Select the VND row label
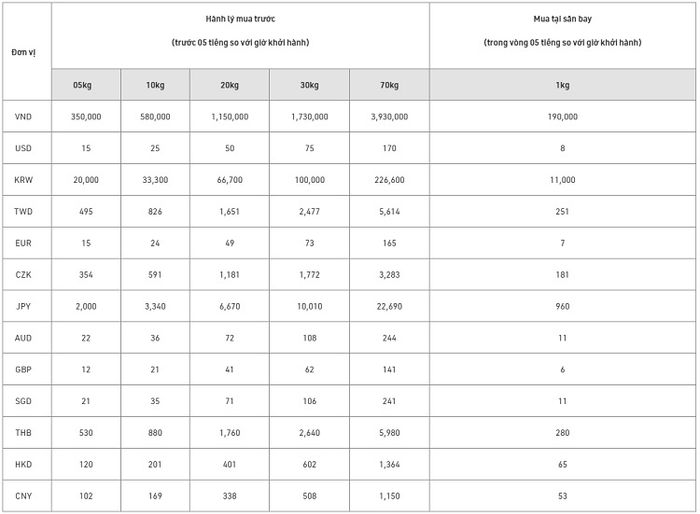This screenshot has height=514, width=700. [x=24, y=117]
